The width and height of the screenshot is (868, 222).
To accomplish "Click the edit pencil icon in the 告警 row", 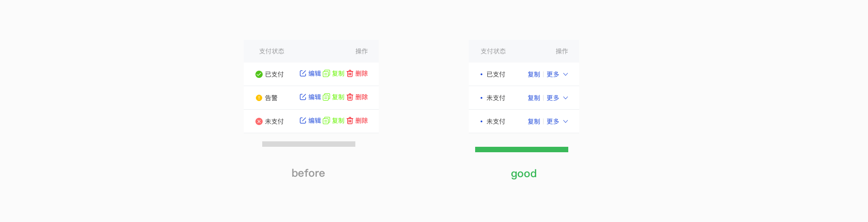I will point(303,97).
